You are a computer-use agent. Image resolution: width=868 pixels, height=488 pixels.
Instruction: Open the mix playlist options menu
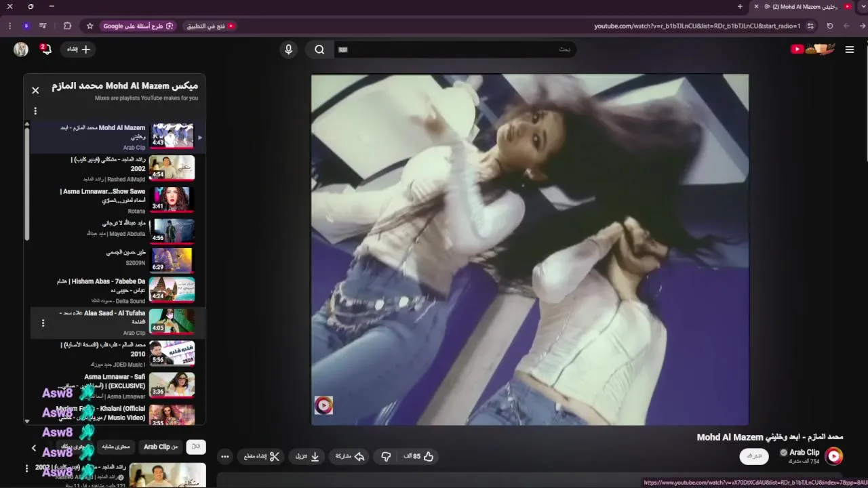(x=35, y=110)
